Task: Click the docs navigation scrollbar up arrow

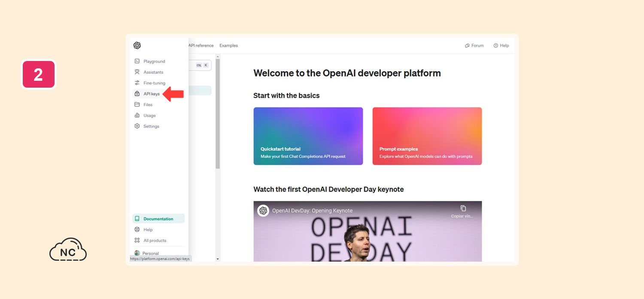Action: point(218,56)
